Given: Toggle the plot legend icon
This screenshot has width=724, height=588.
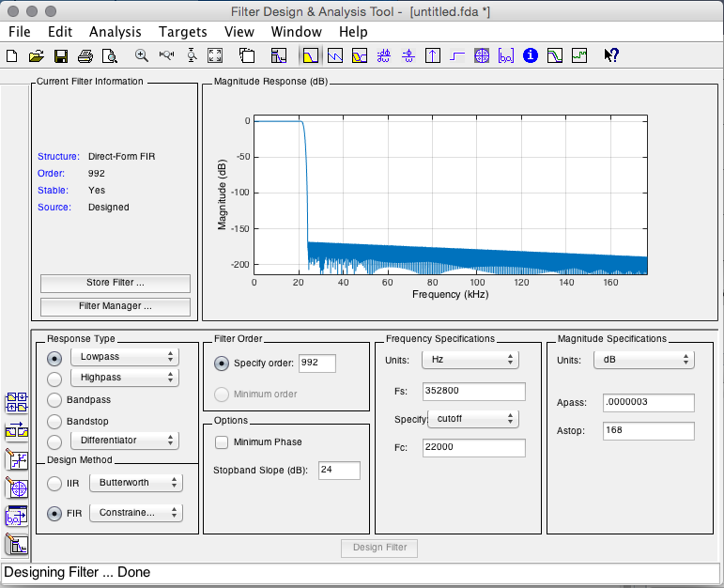Looking at the screenshot, I should pyautogui.click(x=247, y=56).
